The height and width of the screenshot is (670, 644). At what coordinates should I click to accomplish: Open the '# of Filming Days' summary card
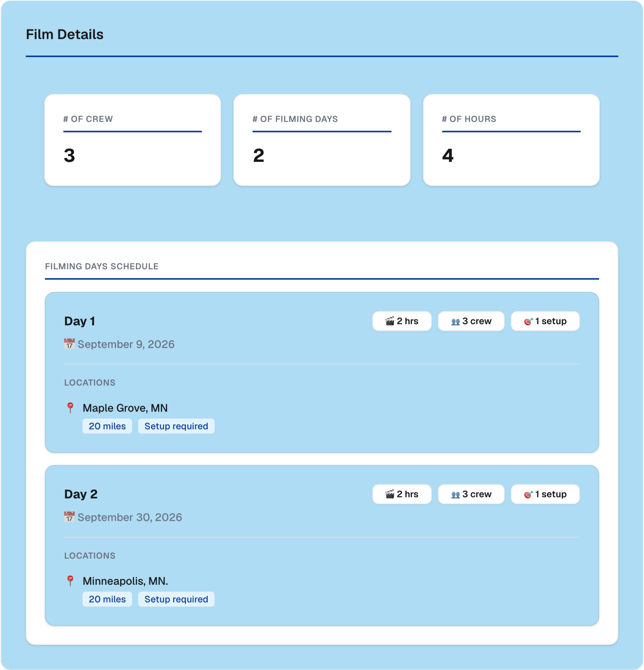pos(322,140)
